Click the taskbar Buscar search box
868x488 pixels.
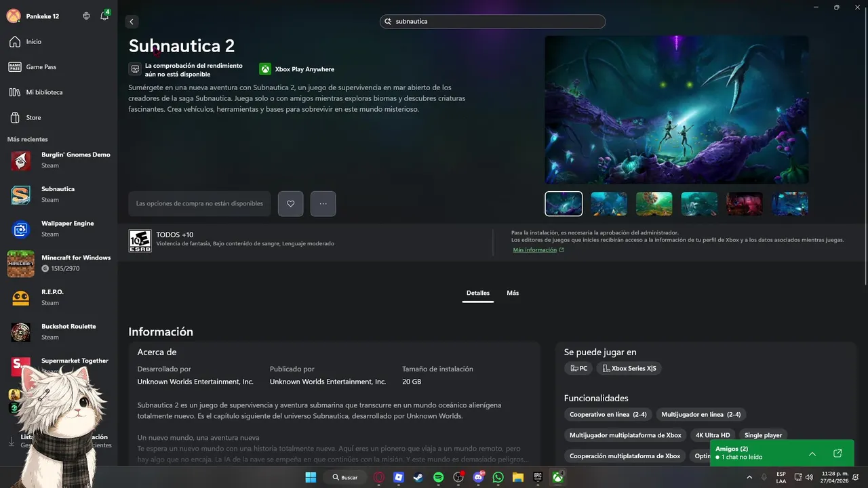click(344, 477)
